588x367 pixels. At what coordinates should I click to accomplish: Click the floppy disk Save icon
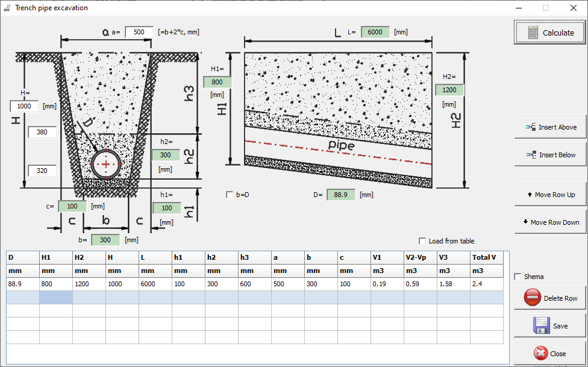541,325
